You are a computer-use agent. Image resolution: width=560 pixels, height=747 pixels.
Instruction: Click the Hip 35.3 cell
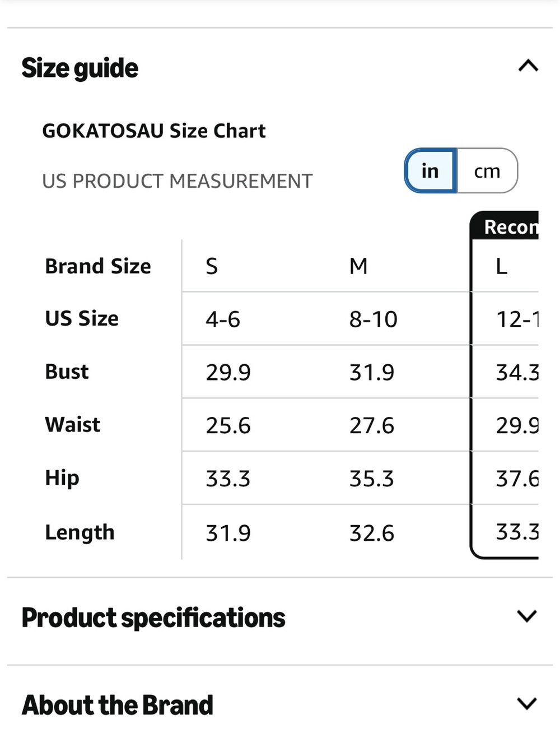(x=372, y=479)
